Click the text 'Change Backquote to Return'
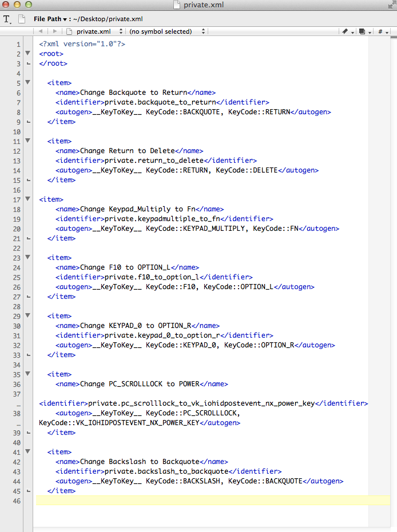397x532 pixels. (x=133, y=93)
